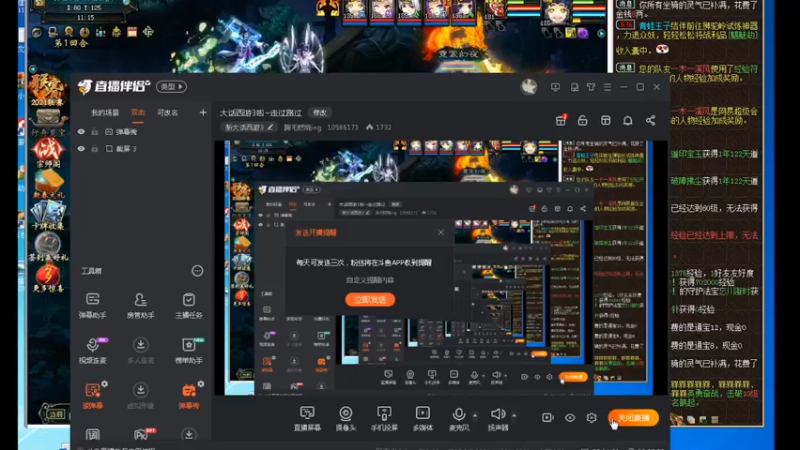Switch to the orange active scene tab
Image resolution: width=800 pixels, height=450 pixels.
pyautogui.click(x=138, y=113)
